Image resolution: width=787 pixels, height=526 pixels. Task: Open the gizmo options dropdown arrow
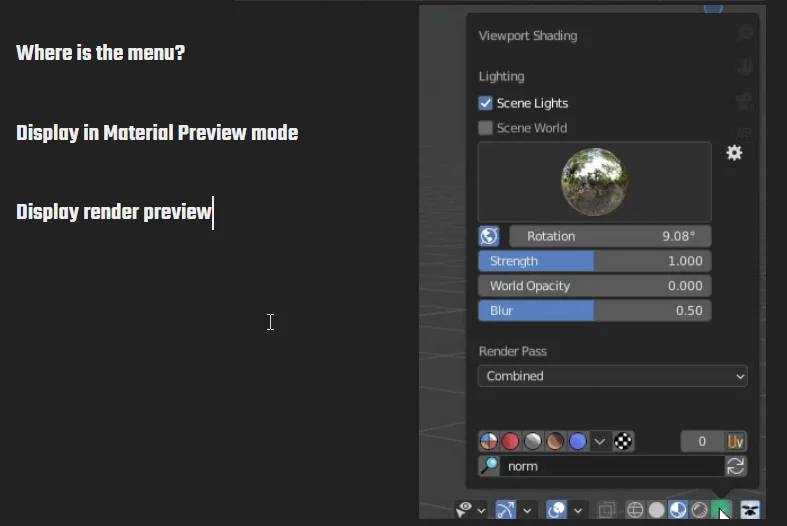click(527, 510)
